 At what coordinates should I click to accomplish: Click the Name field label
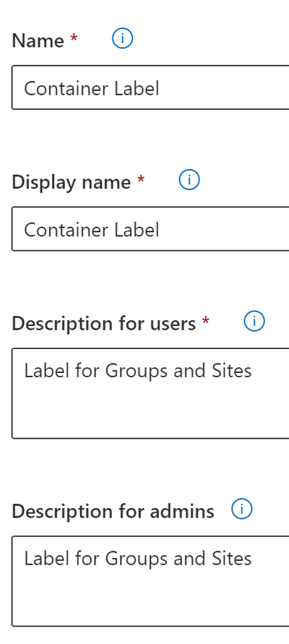click(x=38, y=40)
